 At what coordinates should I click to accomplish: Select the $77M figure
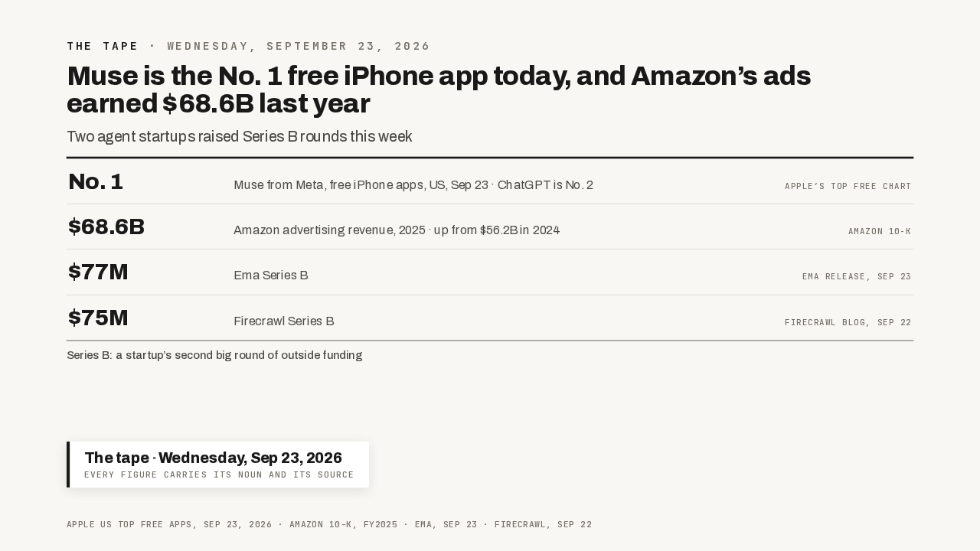(x=98, y=272)
